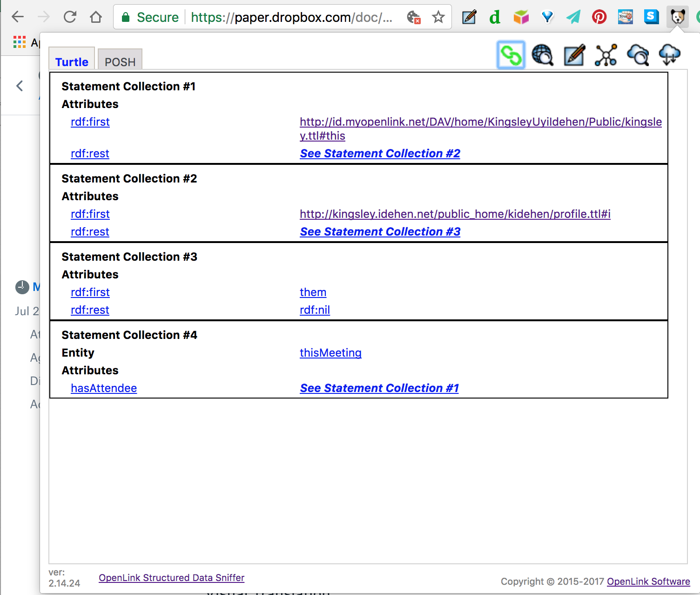The image size is (700, 595).
Task: Open the thisMeeting entity link
Action: 330,353
